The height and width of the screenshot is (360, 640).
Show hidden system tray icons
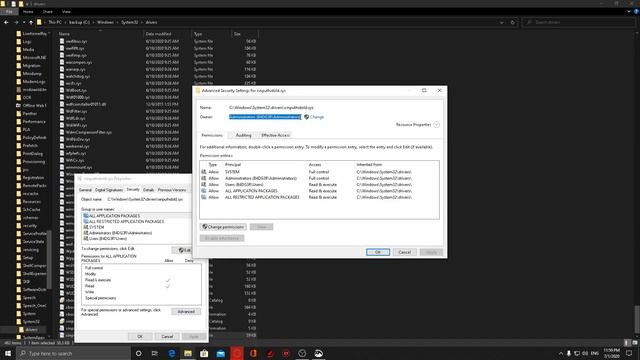click(560, 353)
